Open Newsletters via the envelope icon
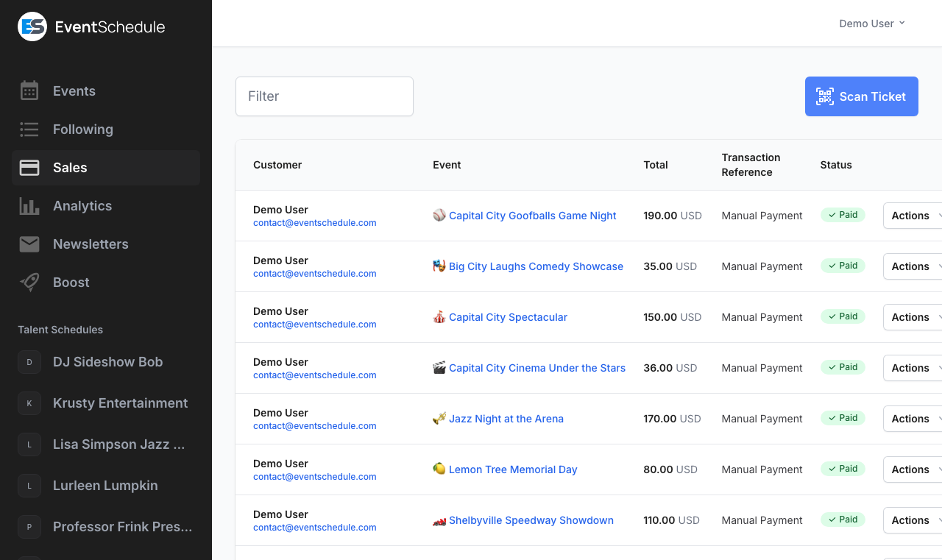The height and width of the screenshot is (560, 942). pos(29,244)
